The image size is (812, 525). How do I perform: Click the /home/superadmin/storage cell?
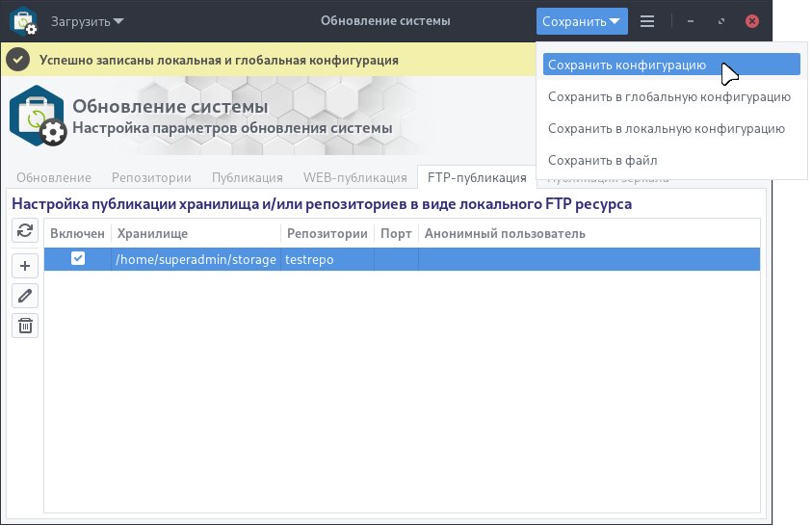196,259
